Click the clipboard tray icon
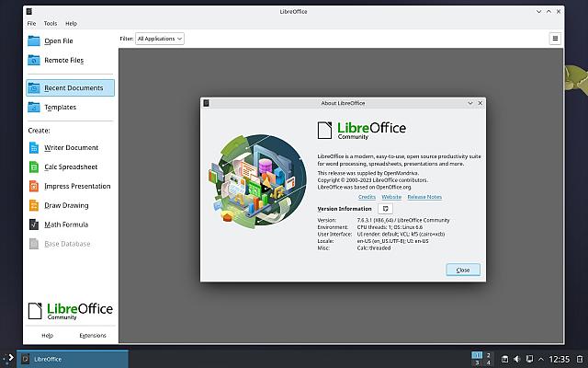 pos(504,360)
